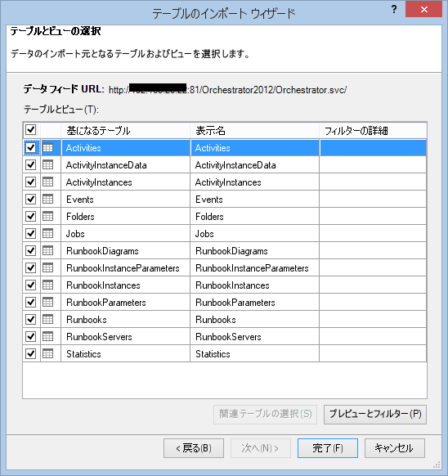448x476 pixels.
Task: Uncheck the ActivityInstances checkbox
Action: click(x=30, y=182)
